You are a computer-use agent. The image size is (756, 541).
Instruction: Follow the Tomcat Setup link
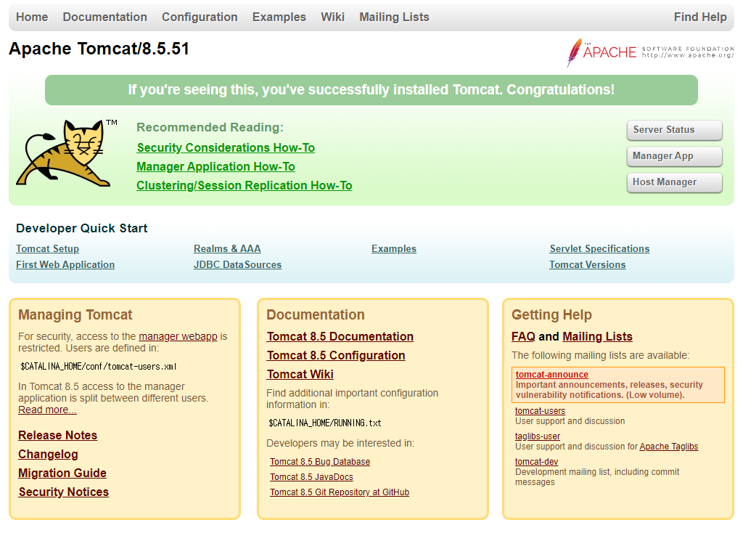[x=47, y=248]
